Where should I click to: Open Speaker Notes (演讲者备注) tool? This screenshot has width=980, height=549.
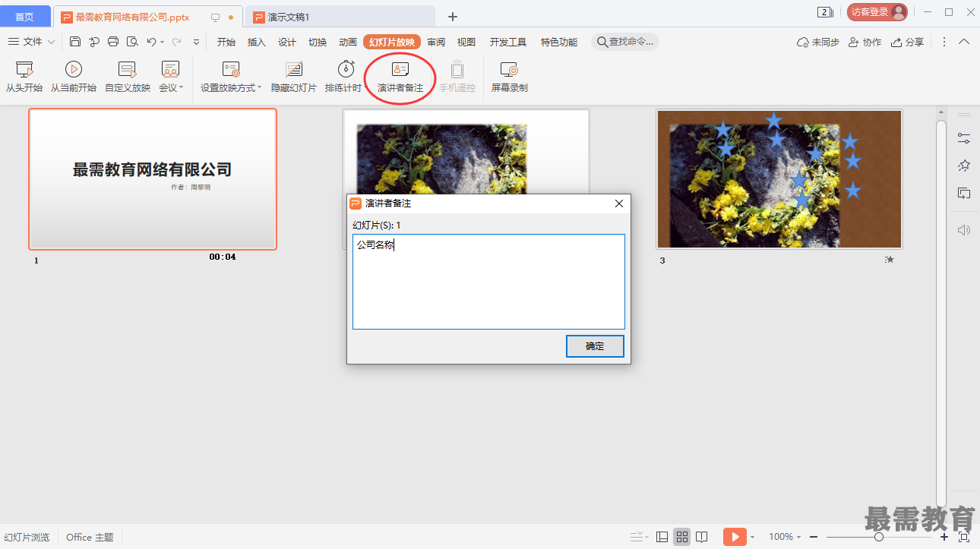(400, 77)
